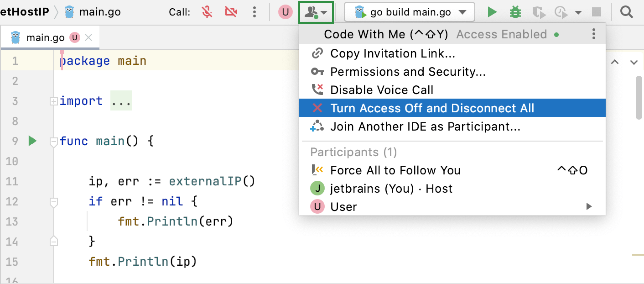Expand the folded import block

click(x=54, y=101)
